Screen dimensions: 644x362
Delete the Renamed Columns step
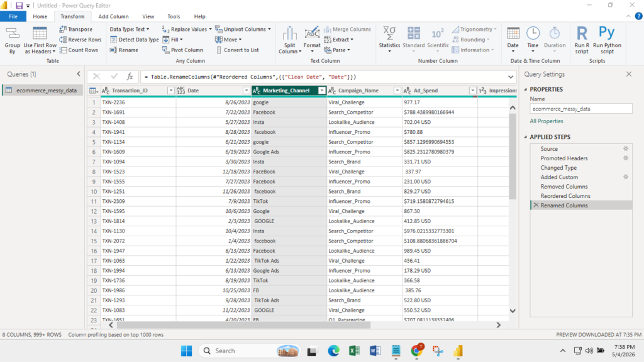click(536, 206)
